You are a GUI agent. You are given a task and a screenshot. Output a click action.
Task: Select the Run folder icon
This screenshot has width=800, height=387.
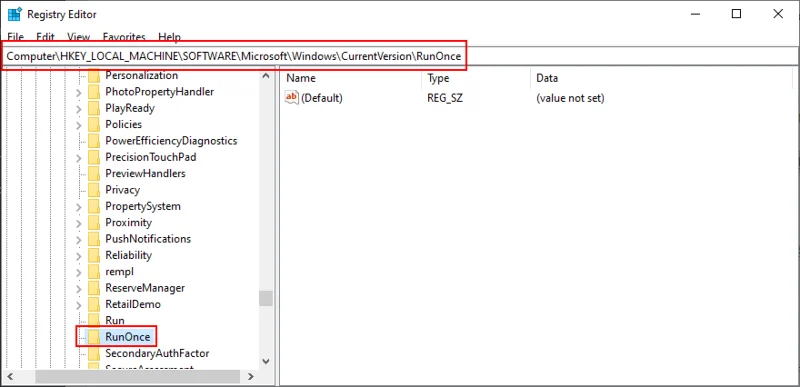pyautogui.click(x=94, y=320)
